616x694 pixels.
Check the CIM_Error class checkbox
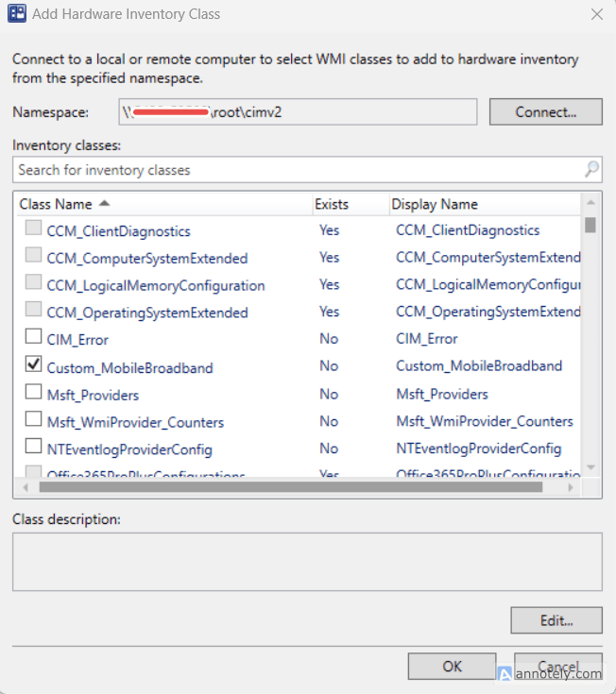click(x=33, y=337)
